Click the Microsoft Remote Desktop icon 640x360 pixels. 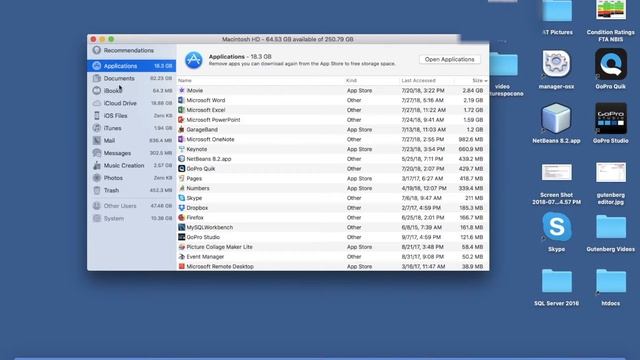point(182,267)
